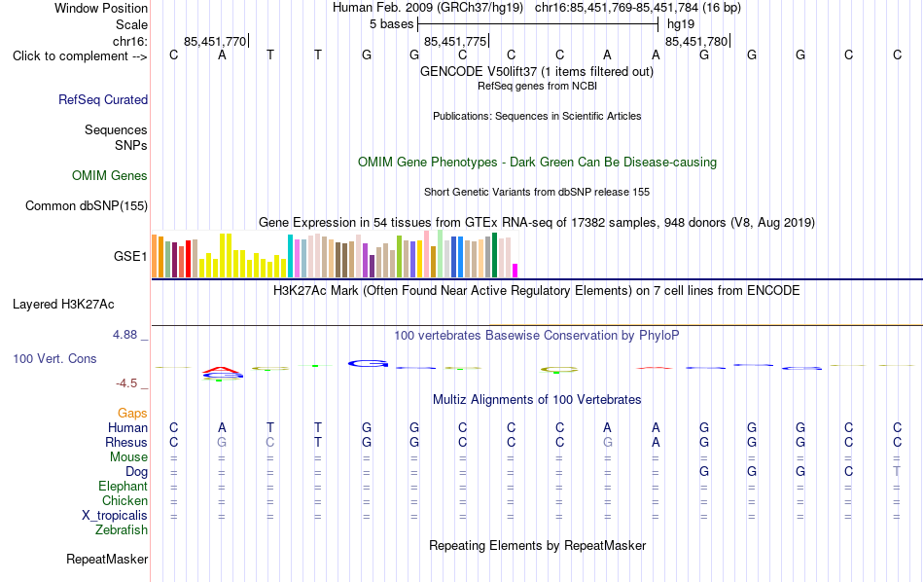Click the H3K27Ac Mark ENCODE title
Screen dimensions: 924x582
tap(537, 291)
